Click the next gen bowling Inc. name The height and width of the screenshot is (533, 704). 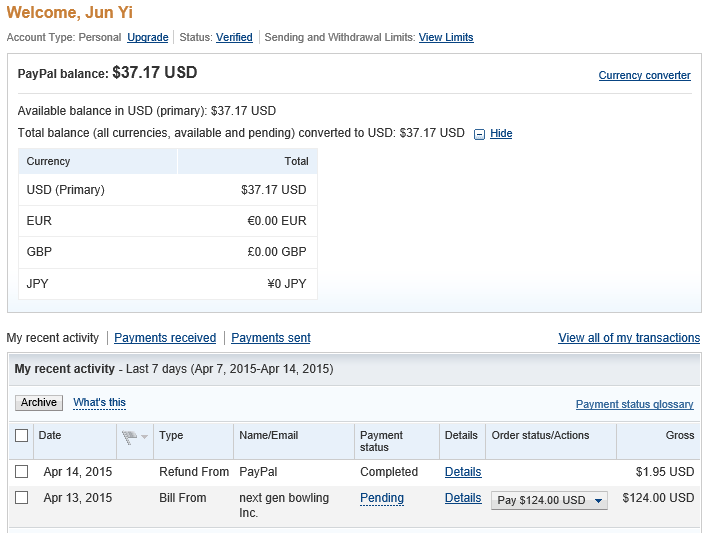pyautogui.click(x=284, y=505)
